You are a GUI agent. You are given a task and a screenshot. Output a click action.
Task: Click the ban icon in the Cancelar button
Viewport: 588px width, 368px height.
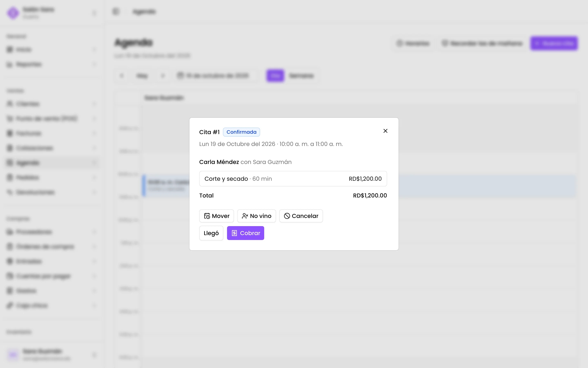coord(287,216)
